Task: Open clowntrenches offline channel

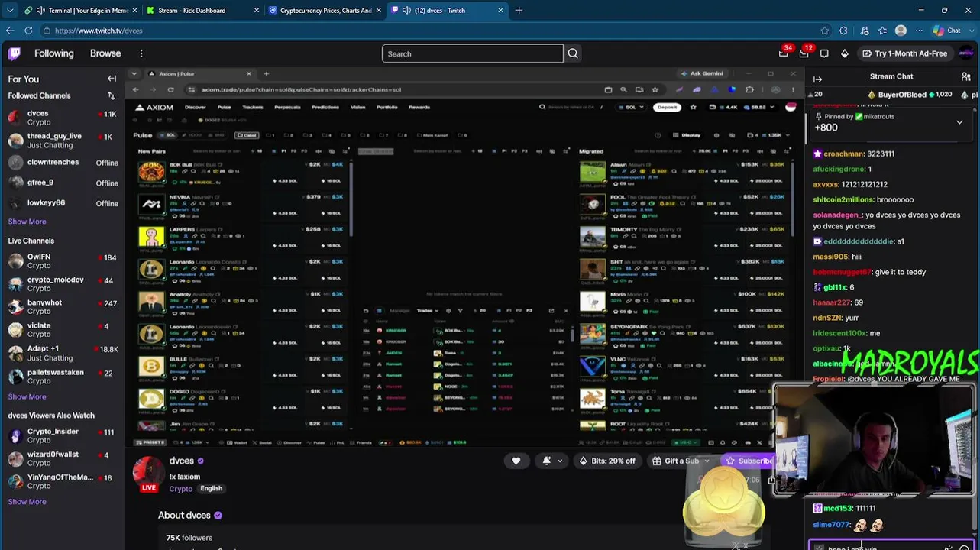Action: tap(62, 163)
